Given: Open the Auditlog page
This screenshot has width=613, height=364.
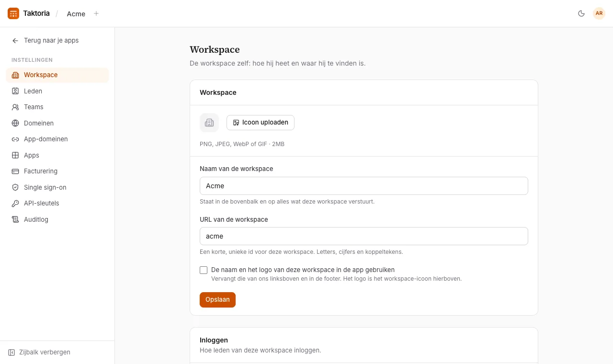Looking at the screenshot, I should point(57,219).
